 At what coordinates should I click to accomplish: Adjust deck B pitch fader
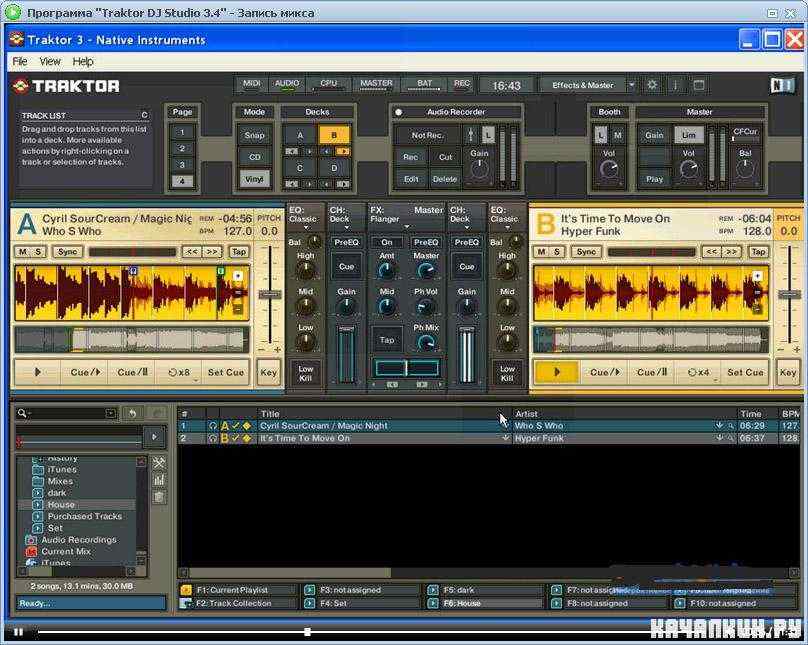click(x=788, y=294)
